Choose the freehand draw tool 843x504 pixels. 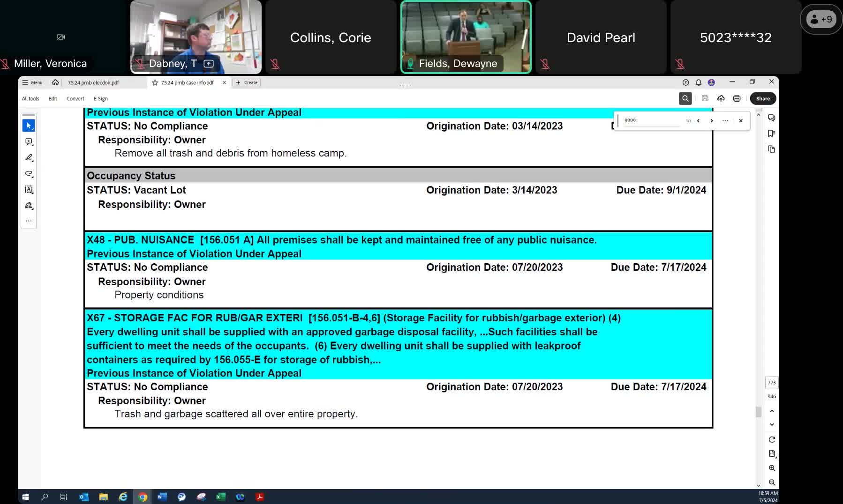(29, 173)
